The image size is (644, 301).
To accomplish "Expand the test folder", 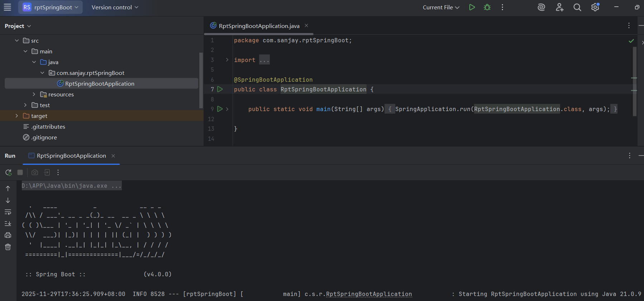I will 25,105.
